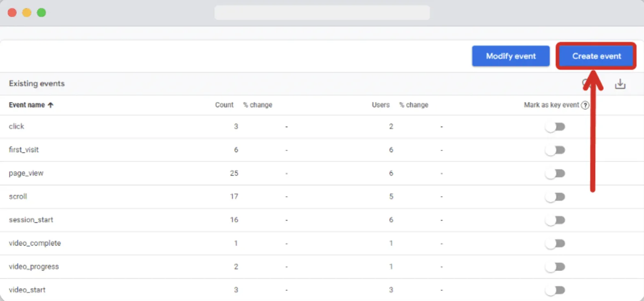Close the window with red button
Screen dimensions: 644x301
tap(12, 13)
